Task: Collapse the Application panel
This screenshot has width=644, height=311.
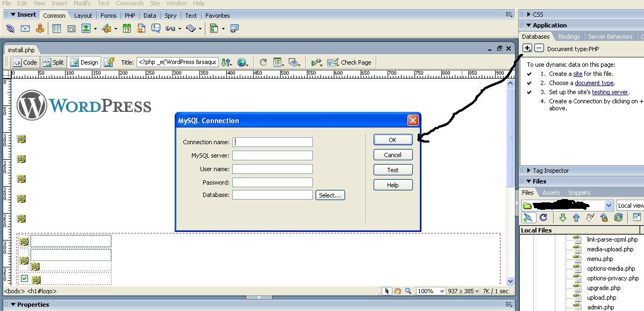Action: click(x=528, y=25)
